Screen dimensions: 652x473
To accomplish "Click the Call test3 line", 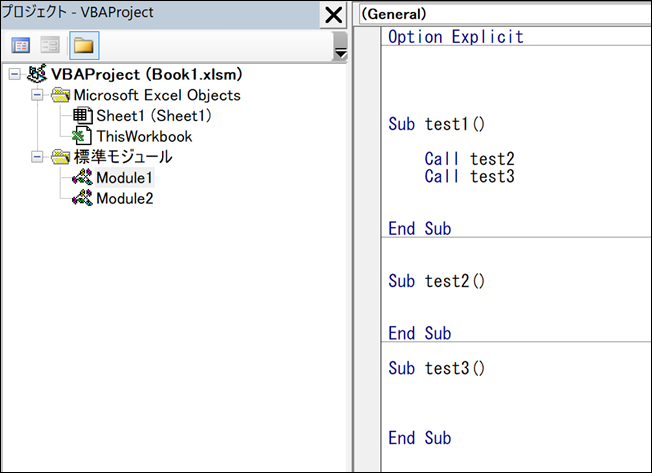I will [469, 176].
